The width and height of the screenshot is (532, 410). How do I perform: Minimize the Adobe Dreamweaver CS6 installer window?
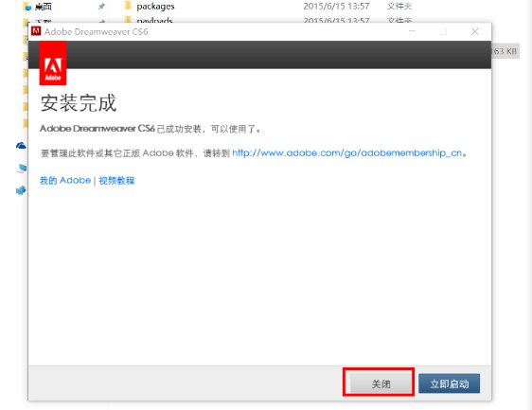pyautogui.click(x=412, y=31)
